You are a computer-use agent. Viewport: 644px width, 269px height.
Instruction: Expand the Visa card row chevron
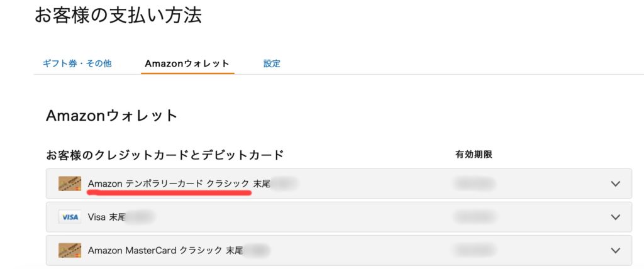616,217
